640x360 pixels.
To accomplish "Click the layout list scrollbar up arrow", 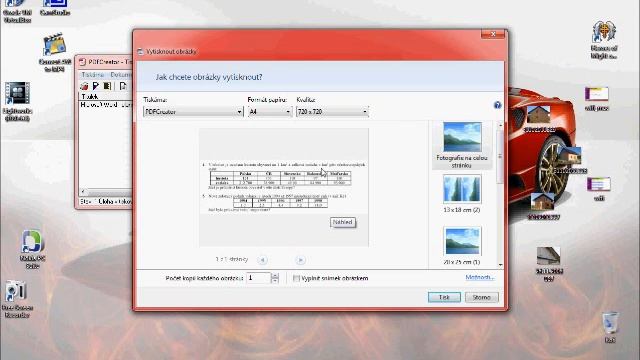I will point(500,125).
